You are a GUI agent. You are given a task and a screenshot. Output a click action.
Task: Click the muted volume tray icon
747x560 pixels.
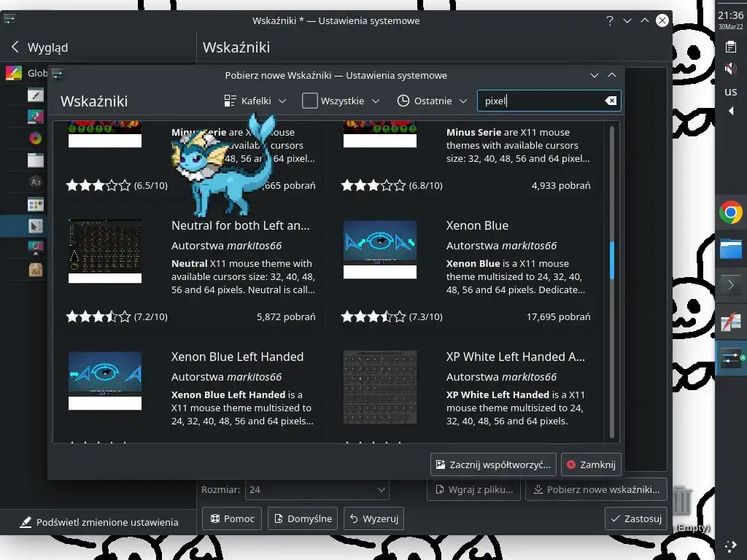(x=731, y=69)
